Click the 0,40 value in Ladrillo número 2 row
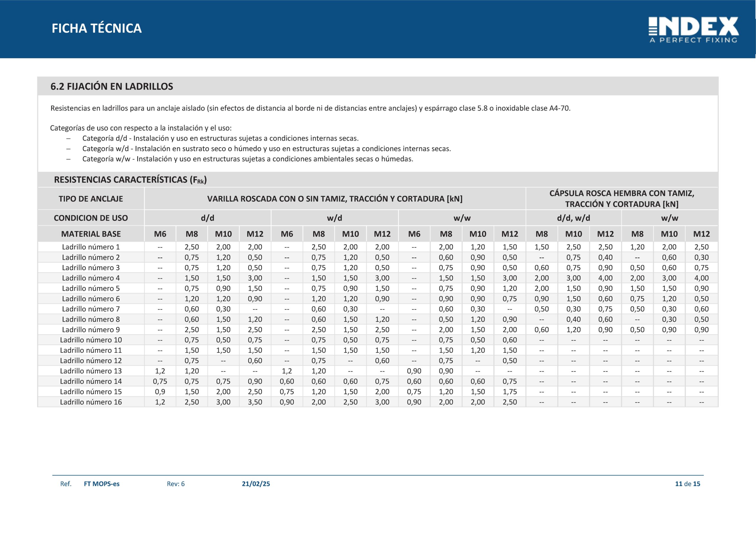The height and width of the screenshot is (535, 756). pyautogui.click(x=605, y=257)
